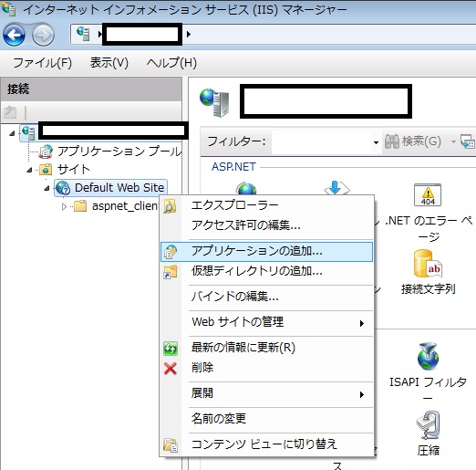Collapse the サイト tree node

[x=29, y=170]
